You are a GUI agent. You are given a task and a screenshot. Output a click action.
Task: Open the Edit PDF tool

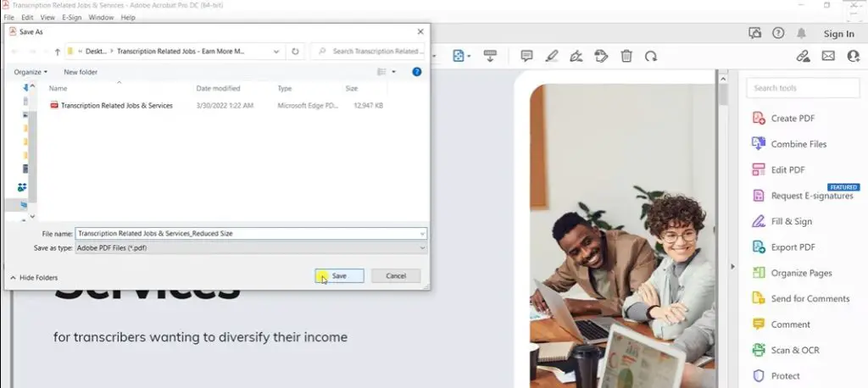778,170
